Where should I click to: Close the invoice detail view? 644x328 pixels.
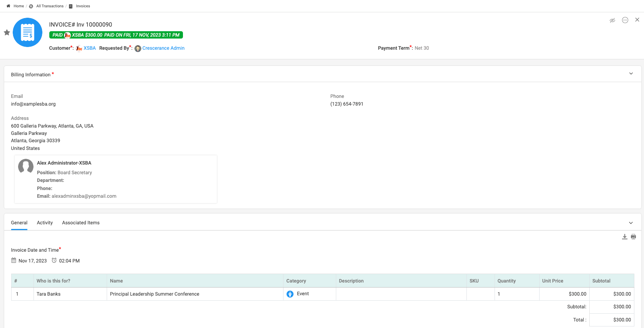[x=637, y=20]
